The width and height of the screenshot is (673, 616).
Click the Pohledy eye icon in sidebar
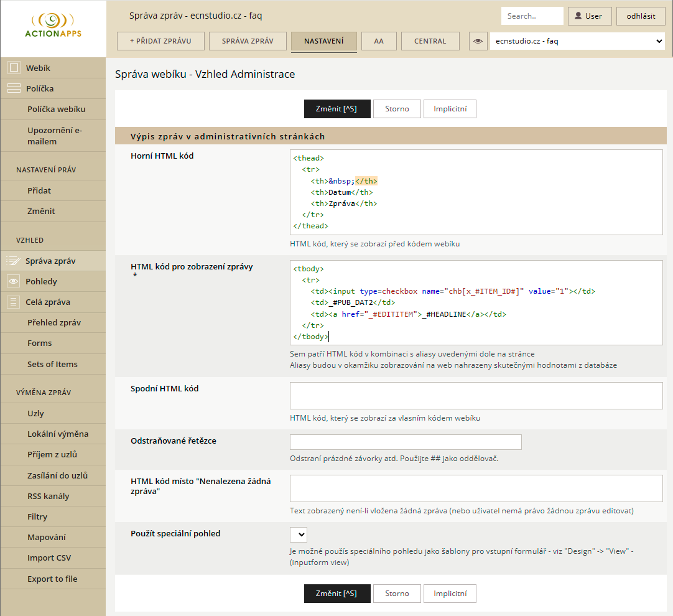pyautogui.click(x=14, y=281)
